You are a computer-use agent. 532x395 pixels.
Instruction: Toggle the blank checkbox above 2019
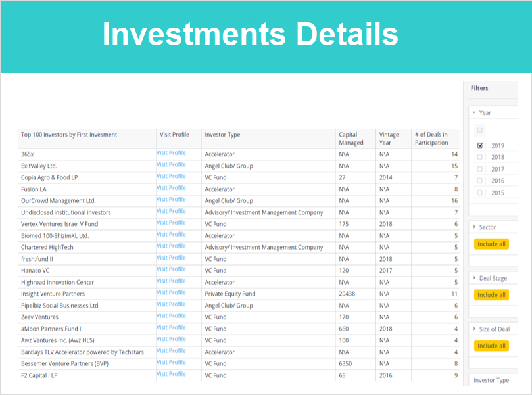point(480,130)
